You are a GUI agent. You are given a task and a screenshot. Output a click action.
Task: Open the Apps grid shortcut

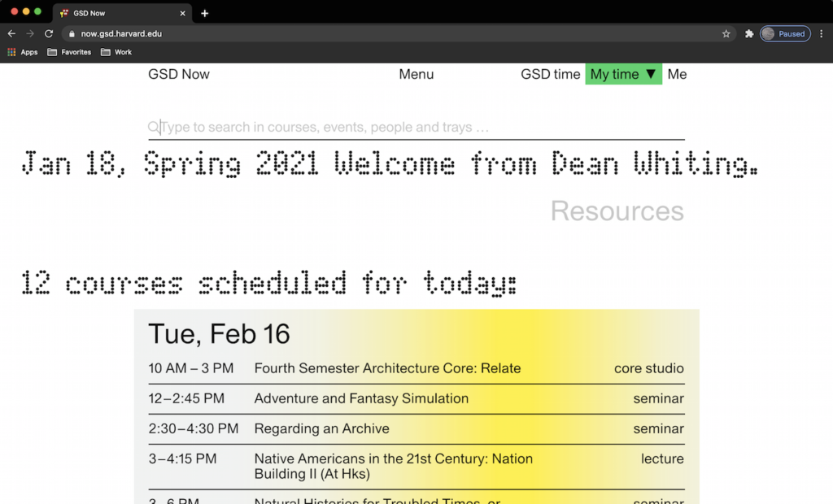(x=22, y=52)
